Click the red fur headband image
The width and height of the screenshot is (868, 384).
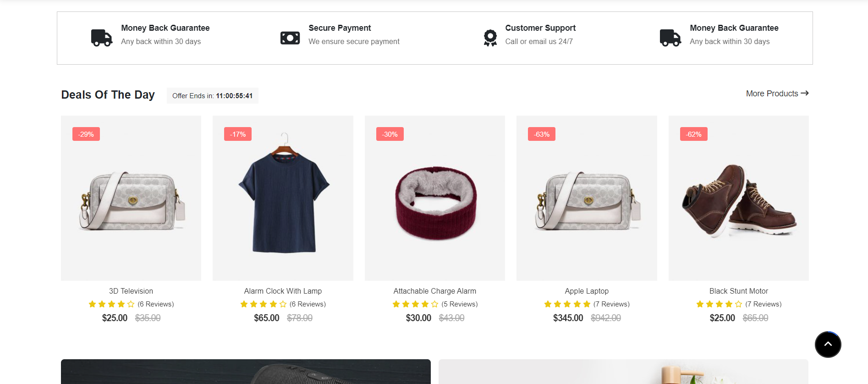[x=435, y=203]
